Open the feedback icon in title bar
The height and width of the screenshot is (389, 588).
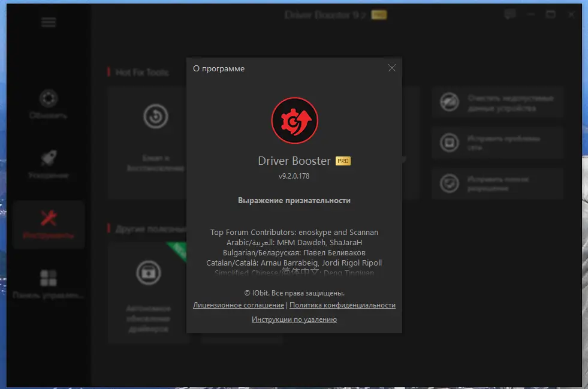pos(509,14)
